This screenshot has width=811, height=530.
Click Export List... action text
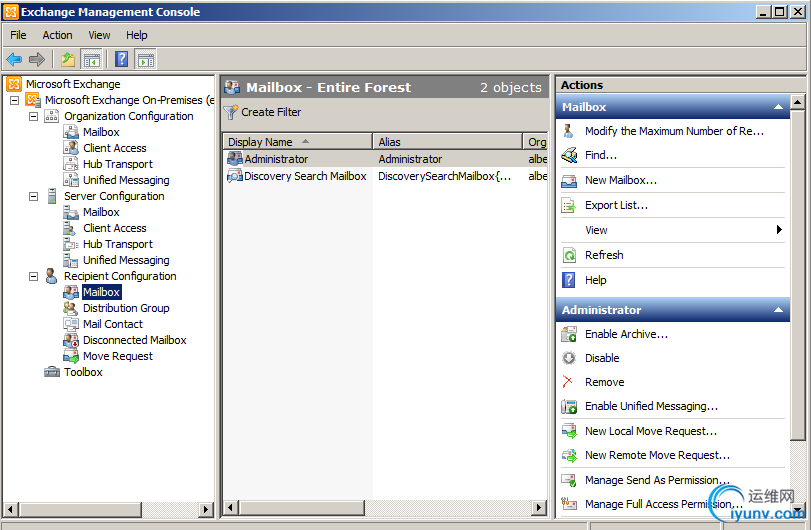616,205
